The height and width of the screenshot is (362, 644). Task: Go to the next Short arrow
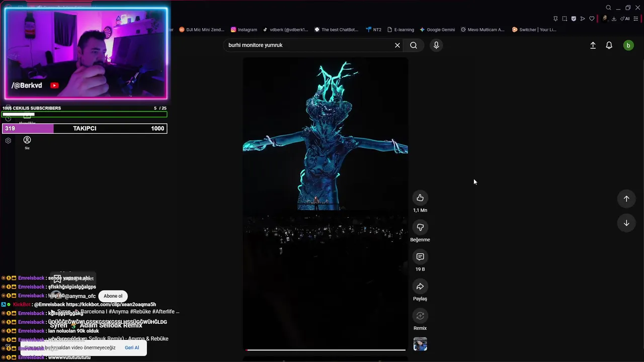[x=626, y=223]
